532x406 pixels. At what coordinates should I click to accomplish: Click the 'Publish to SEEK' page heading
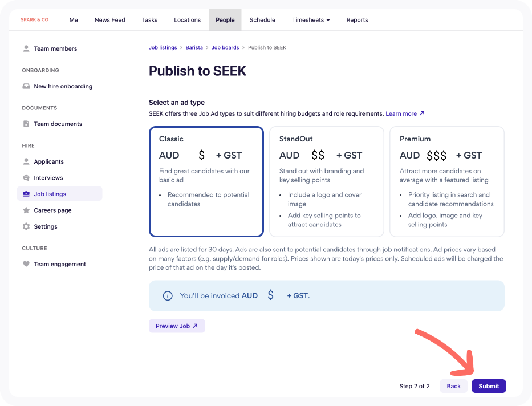click(197, 71)
